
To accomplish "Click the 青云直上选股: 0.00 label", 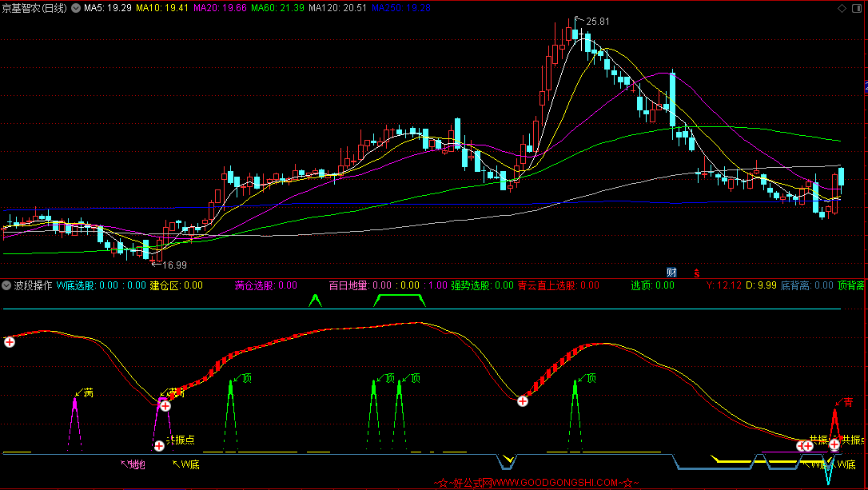I will click(x=559, y=285).
